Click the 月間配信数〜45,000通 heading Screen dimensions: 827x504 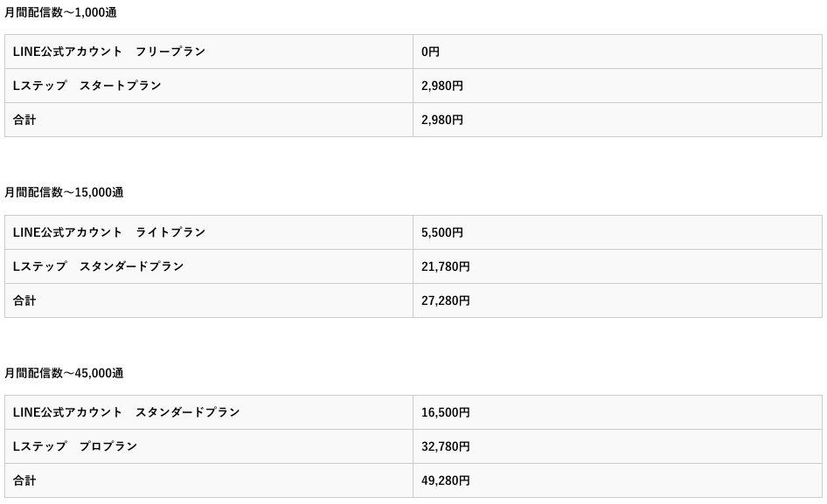64,373
